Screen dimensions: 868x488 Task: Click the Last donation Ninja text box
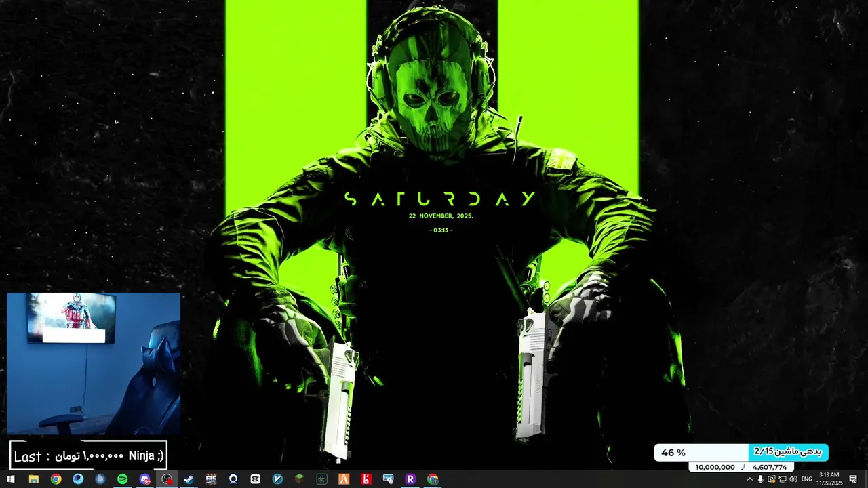click(x=88, y=455)
